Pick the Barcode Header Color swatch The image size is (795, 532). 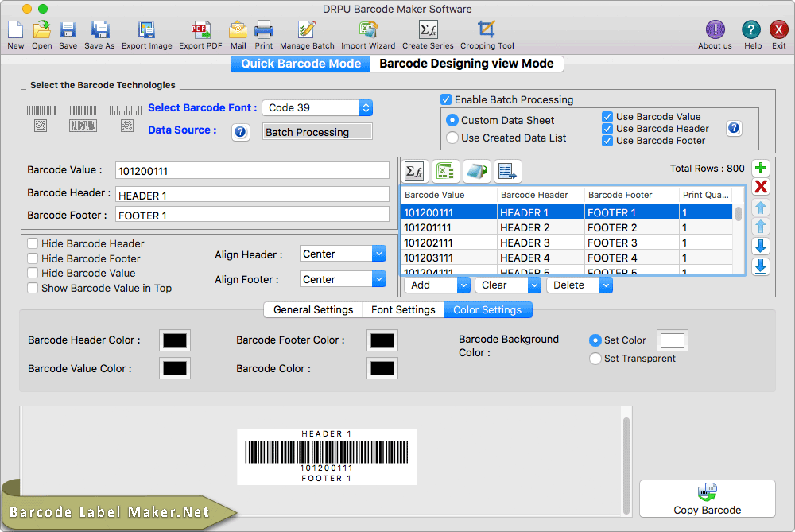(x=175, y=340)
